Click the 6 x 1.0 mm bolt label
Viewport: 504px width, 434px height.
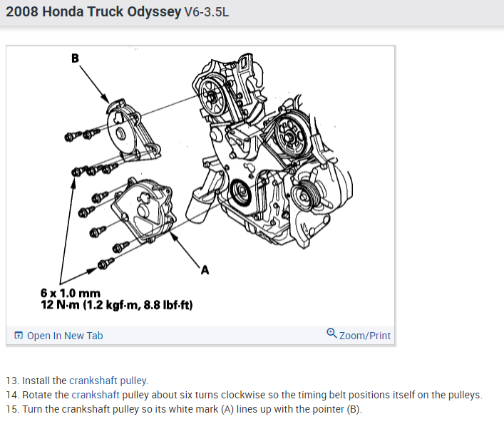point(71,293)
